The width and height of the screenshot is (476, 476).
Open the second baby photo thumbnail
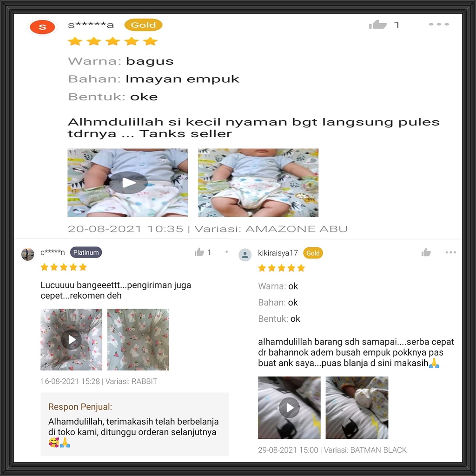(258, 183)
